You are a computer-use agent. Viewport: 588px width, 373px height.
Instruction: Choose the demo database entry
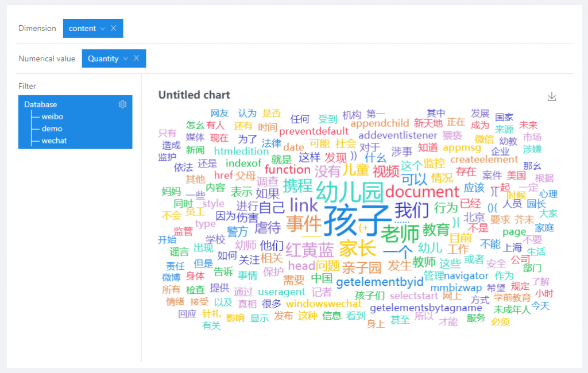[x=52, y=129]
